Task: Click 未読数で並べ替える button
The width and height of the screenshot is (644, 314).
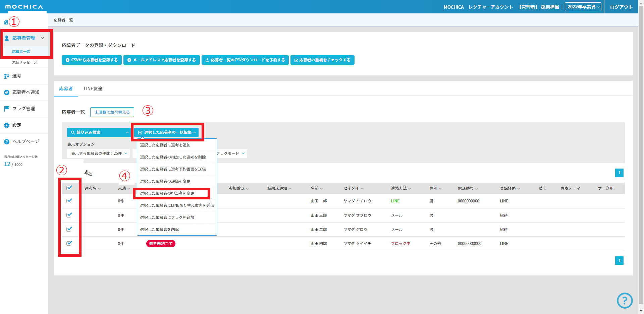Action: (112, 112)
